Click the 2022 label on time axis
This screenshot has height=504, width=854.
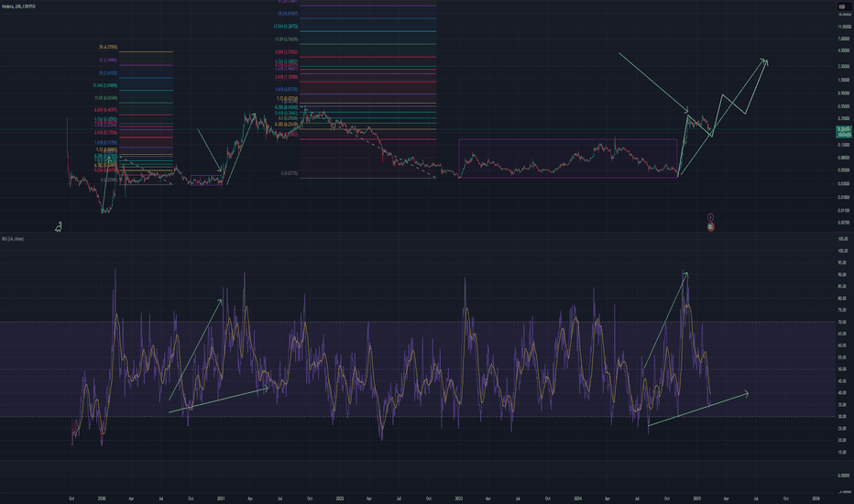[340, 499]
